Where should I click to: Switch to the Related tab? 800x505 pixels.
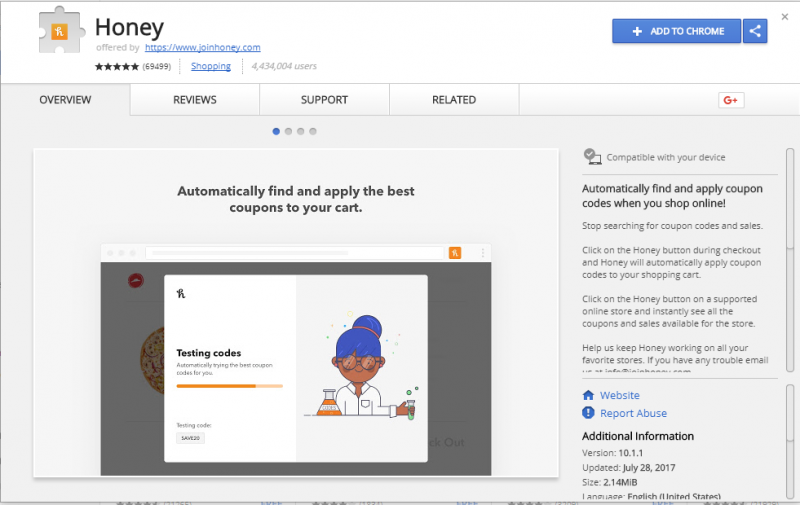coord(454,100)
